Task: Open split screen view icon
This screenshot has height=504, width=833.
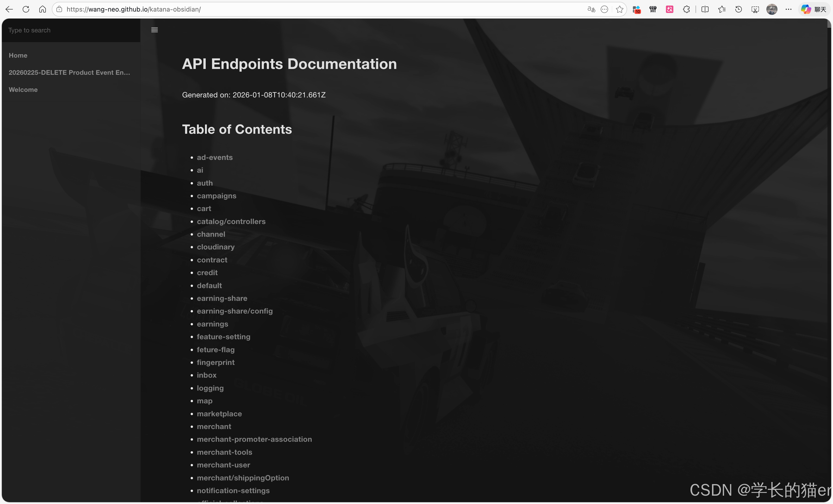Action: pos(705,9)
